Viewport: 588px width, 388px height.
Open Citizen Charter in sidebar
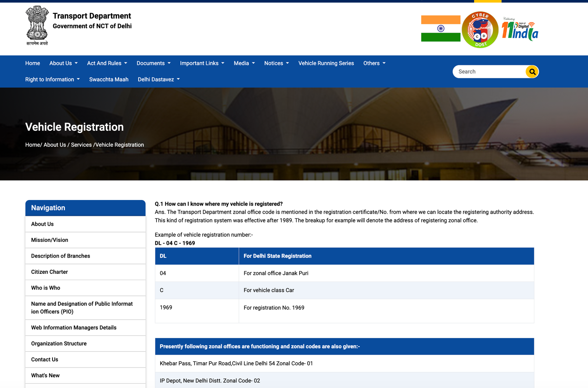point(85,272)
